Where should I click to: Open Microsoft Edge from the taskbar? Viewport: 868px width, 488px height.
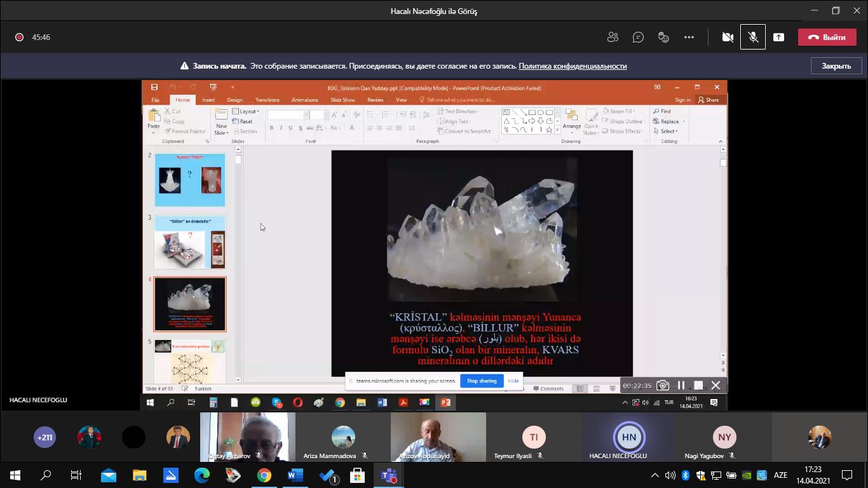point(202,475)
